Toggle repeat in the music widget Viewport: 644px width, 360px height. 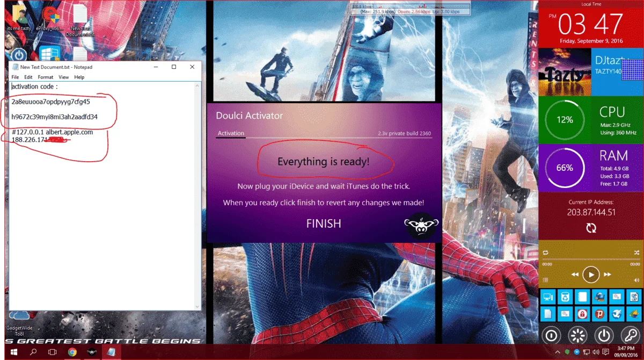pyautogui.click(x=545, y=253)
